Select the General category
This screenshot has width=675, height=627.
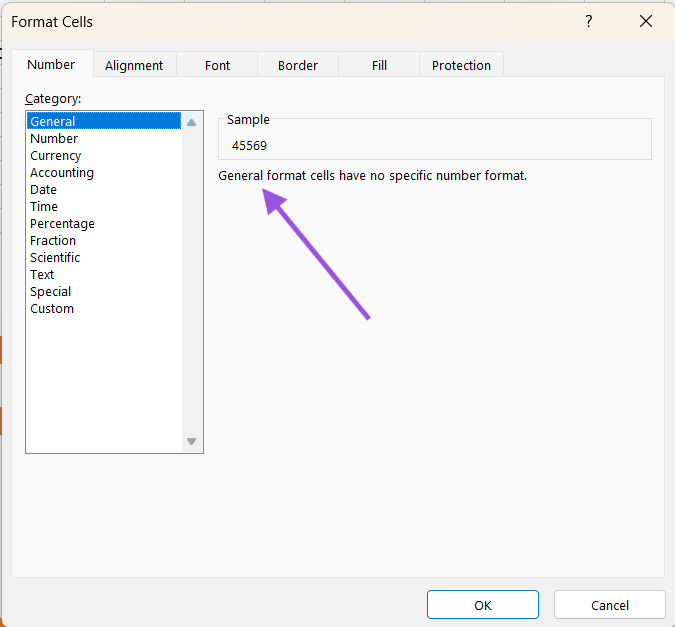tap(104, 121)
